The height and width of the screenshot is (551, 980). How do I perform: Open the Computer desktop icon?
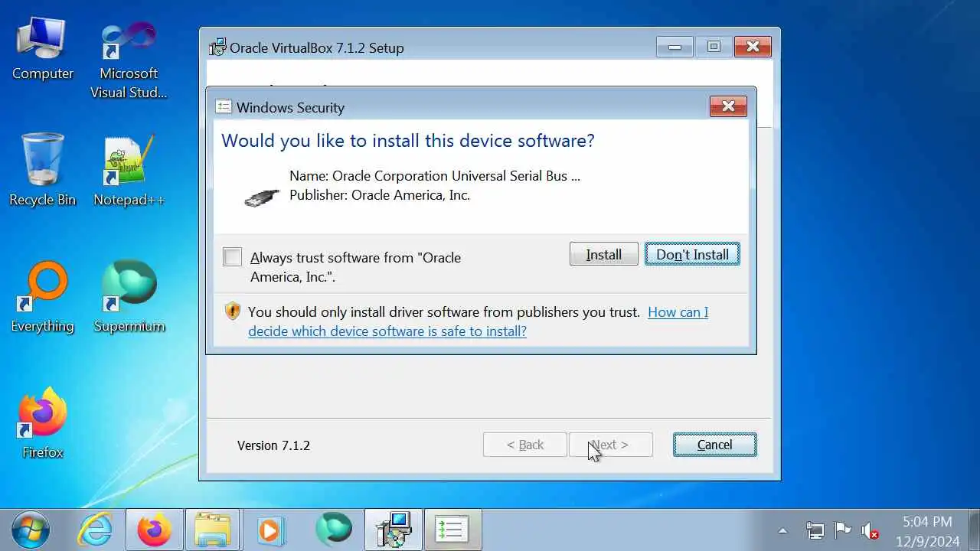pyautogui.click(x=43, y=49)
